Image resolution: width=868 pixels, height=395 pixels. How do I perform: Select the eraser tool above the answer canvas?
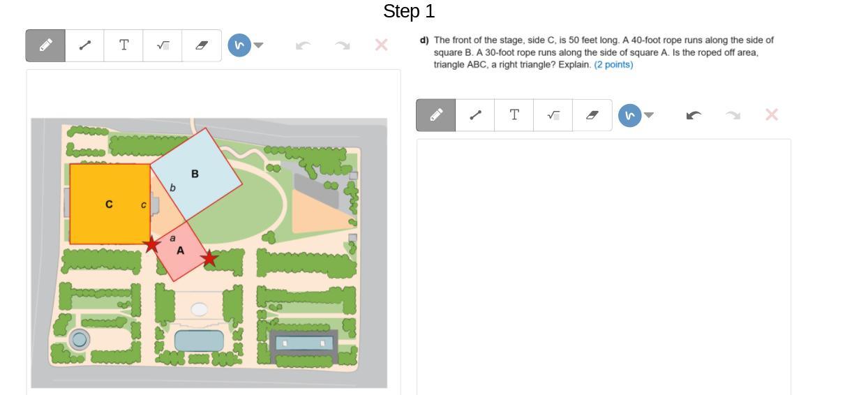coord(592,115)
